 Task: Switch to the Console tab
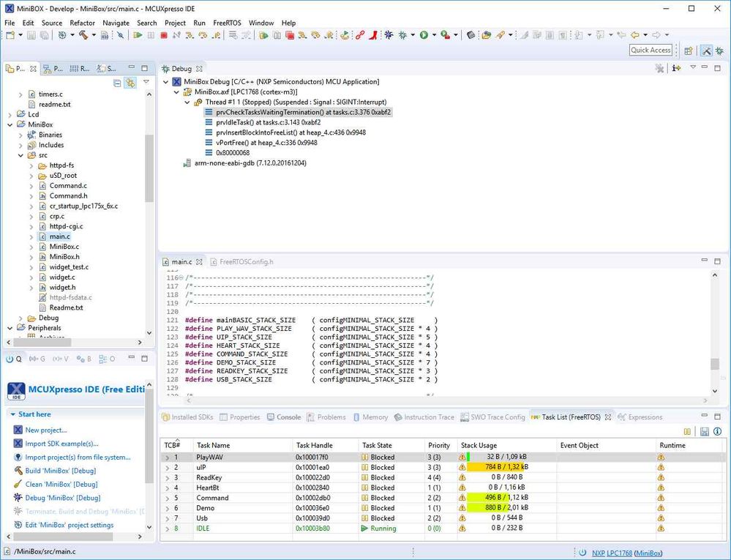click(x=284, y=417)
